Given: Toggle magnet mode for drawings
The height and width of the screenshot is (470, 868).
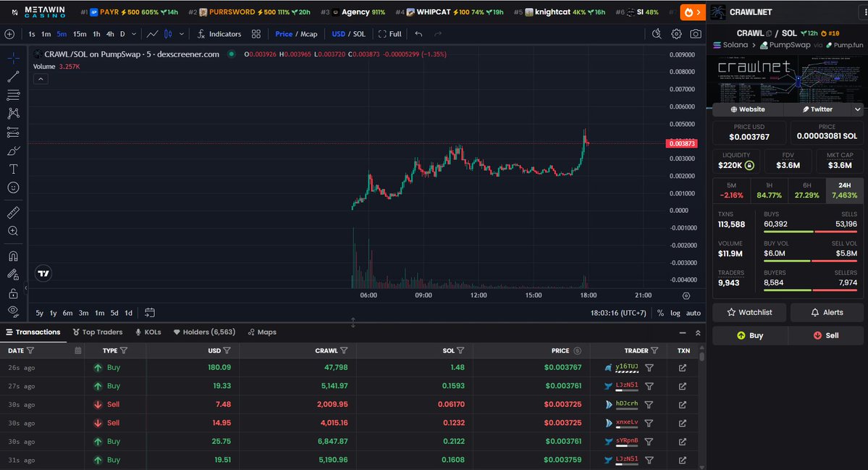Looking at the screenshot, I should [13, 256].
